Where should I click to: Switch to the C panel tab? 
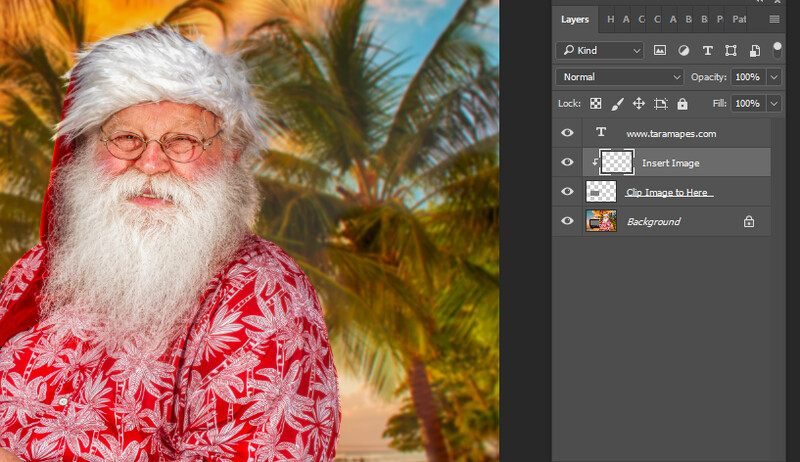click(x=657, y=19)
